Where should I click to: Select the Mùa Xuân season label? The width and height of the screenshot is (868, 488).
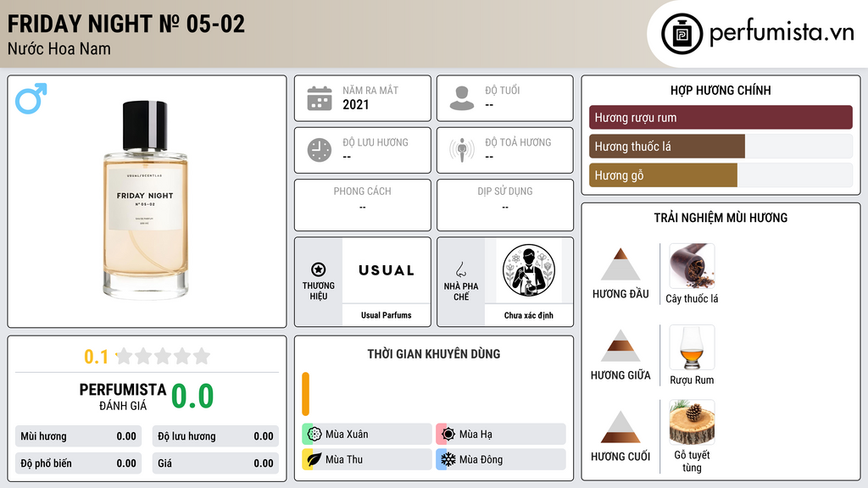[x=347, y=435]
